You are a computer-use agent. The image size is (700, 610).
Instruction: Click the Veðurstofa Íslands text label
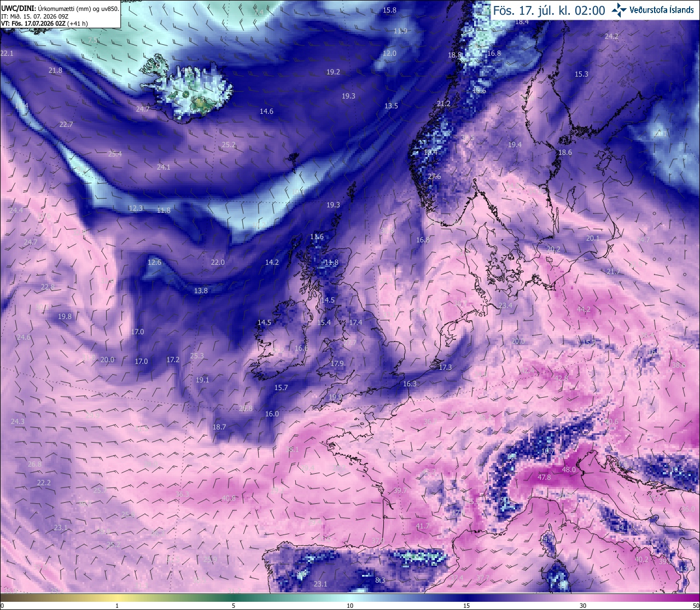tap(662, 9)
